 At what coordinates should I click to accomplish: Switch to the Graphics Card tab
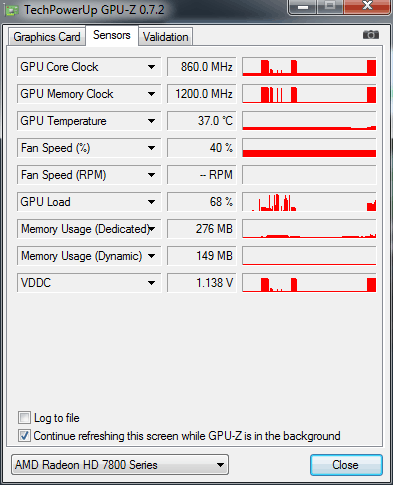[47, 37]
